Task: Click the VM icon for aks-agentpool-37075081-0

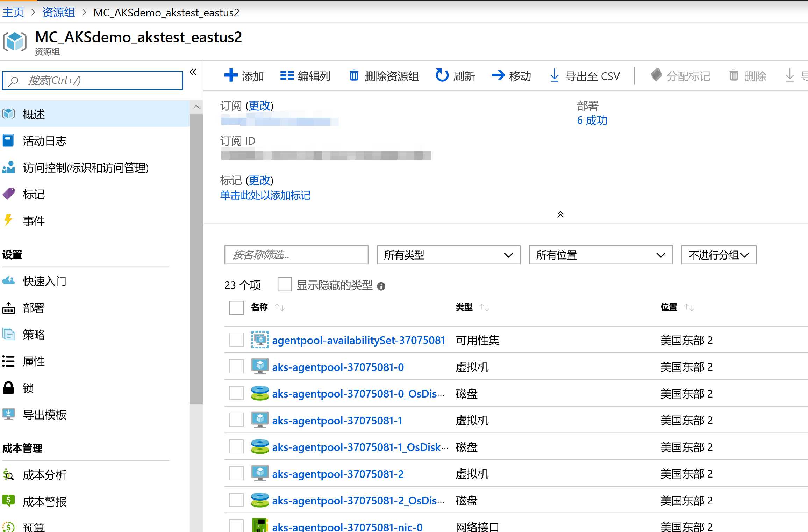Action: point(260,366)
